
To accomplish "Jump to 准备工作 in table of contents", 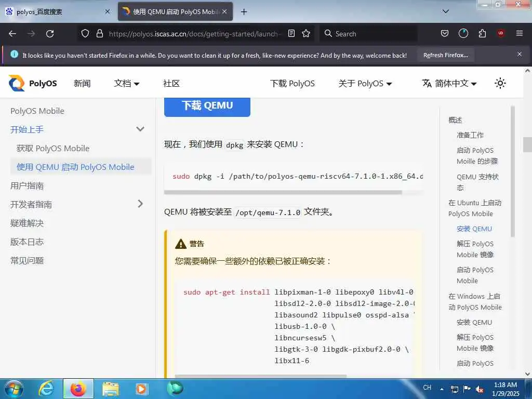I will [x=470, y=135].
